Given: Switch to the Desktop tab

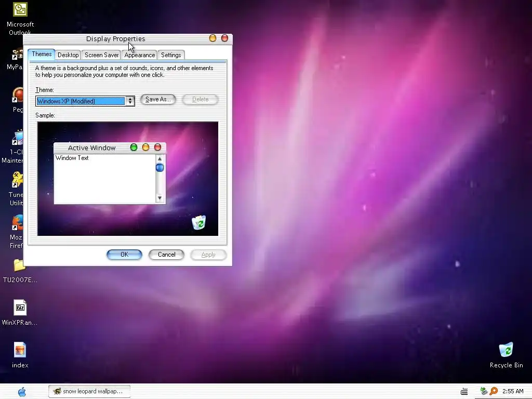Looking at the screenshot, I should pos(68,55).
